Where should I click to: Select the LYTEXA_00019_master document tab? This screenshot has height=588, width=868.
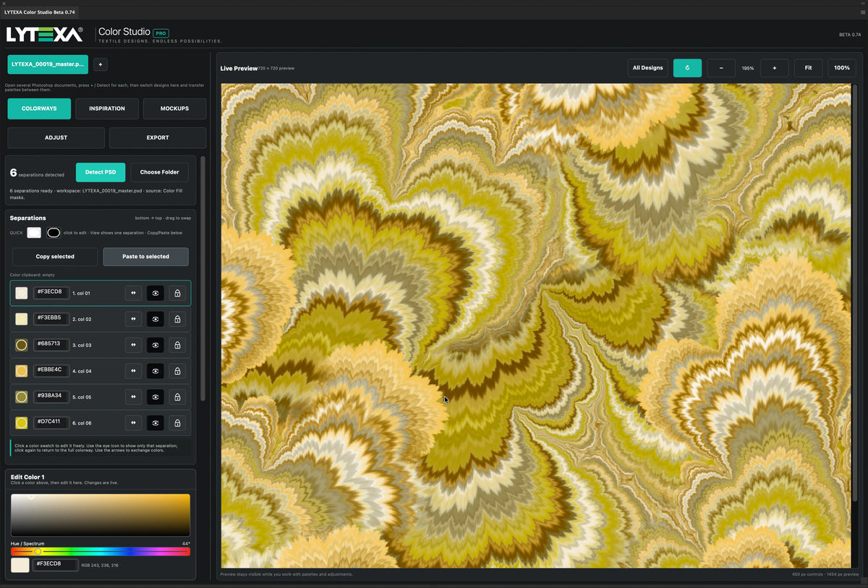[48, 64]
